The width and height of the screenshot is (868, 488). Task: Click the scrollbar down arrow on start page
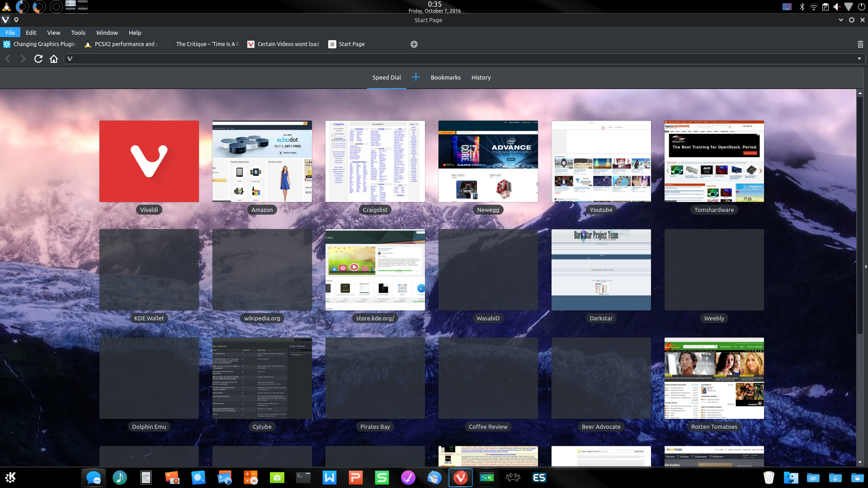tap(860, 463)
